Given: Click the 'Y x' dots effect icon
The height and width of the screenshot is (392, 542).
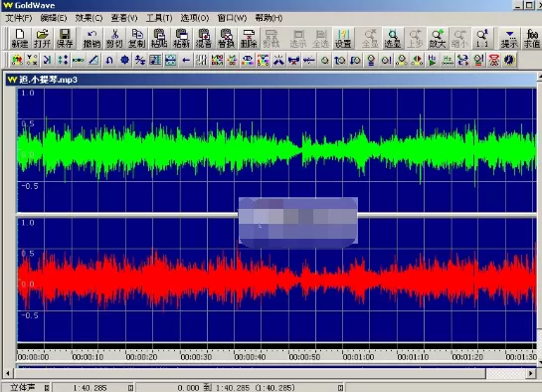Looking at the screenshot, I should click(x=32, y=60).
